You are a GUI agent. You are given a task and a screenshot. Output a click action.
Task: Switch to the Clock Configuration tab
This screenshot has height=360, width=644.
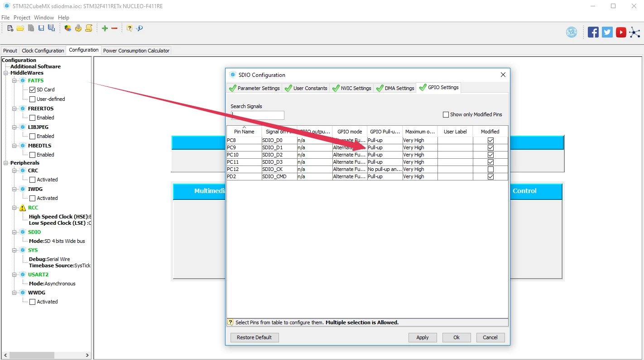[x=43, y=51]
